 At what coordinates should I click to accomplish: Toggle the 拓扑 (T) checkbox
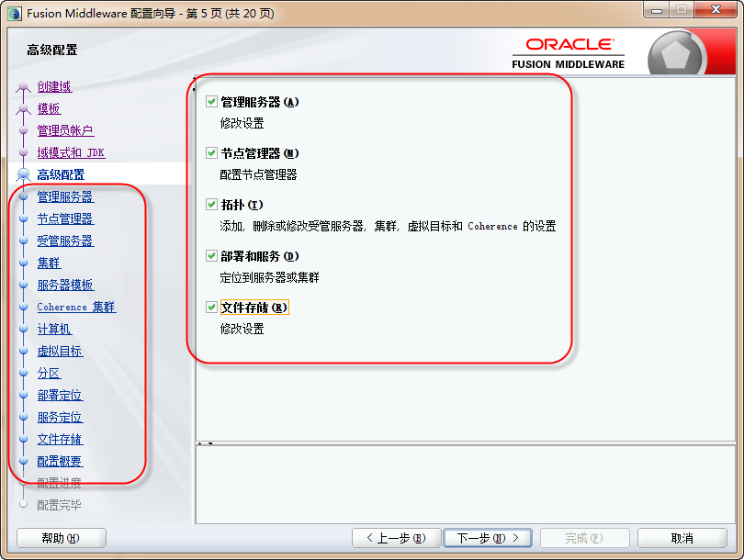click(211, 205)
